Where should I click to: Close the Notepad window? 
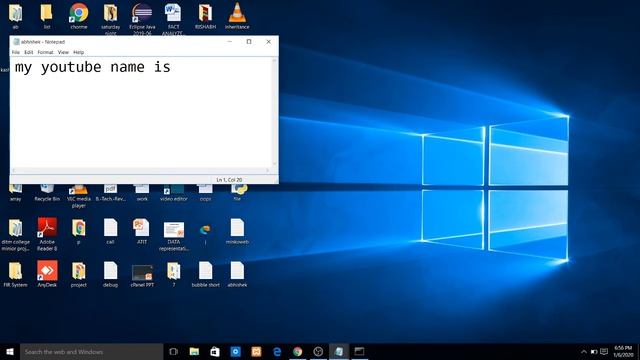click(269, 42)
